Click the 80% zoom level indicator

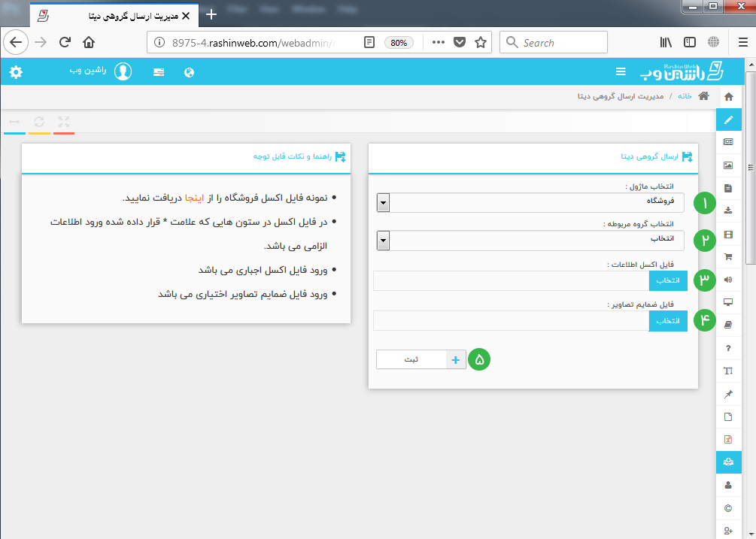399,42
